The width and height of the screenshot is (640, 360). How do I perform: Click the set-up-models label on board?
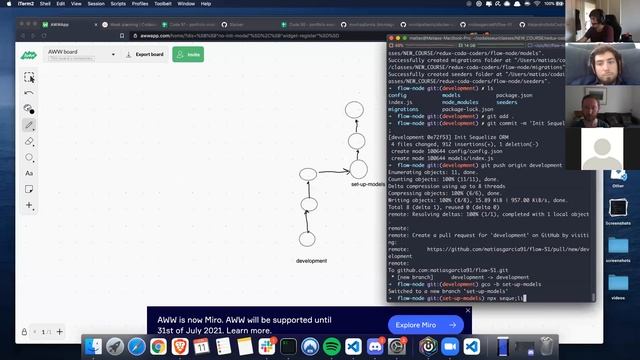pos(368,184)
